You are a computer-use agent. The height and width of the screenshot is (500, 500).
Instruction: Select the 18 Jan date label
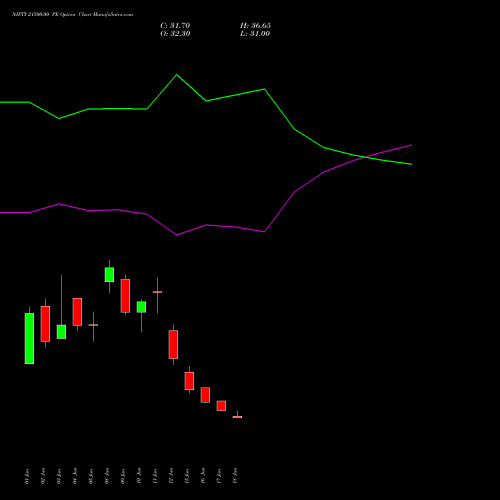tap(235, 476)
